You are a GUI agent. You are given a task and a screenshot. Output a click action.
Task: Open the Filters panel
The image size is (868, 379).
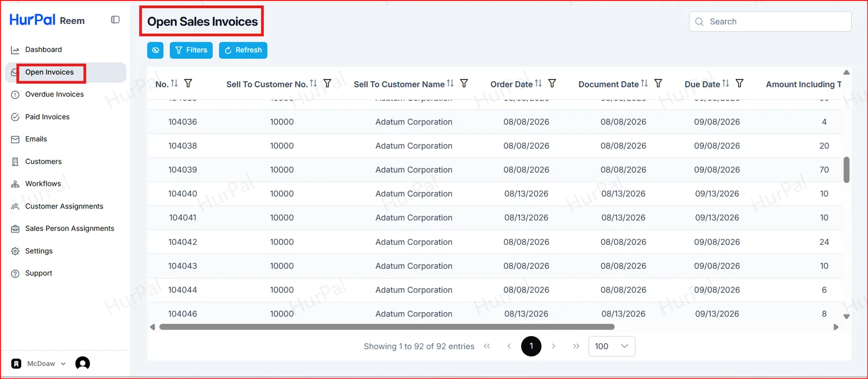pyautogui.click(x=191, y=50)
